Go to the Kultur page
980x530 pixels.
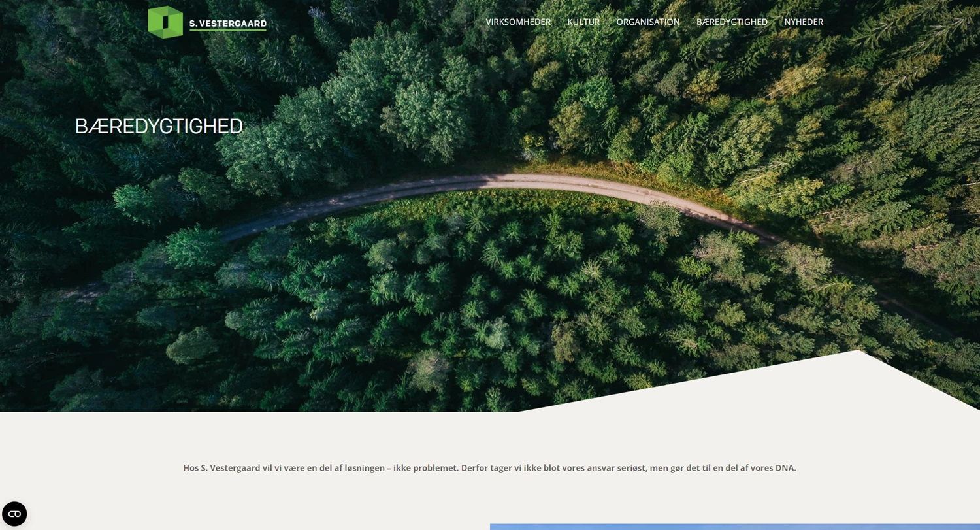click(x=583, y=22)
